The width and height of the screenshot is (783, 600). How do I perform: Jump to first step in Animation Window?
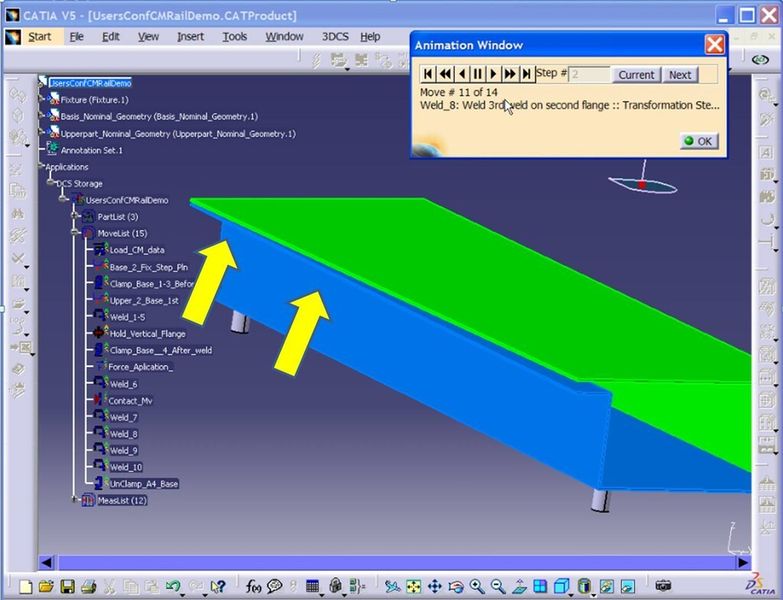[x=427, y=74]
